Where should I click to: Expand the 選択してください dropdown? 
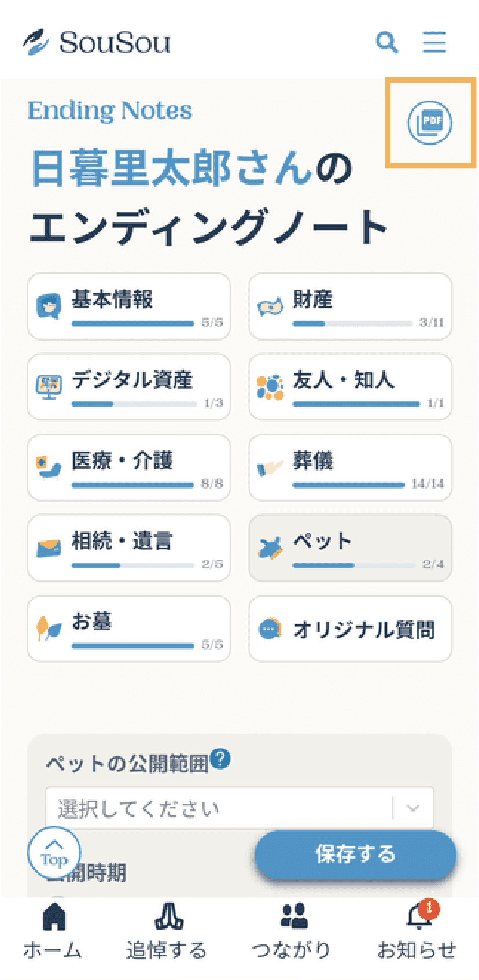pos(220,808)
